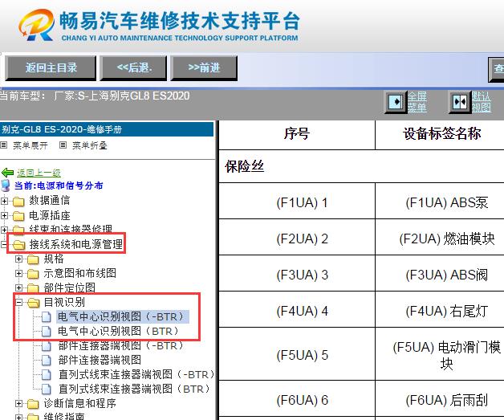The height and width of the screenshot is (420, 504).
Task: Click 电源插座 folder icon
Action: pyautogui.click(x=18, y=216)
